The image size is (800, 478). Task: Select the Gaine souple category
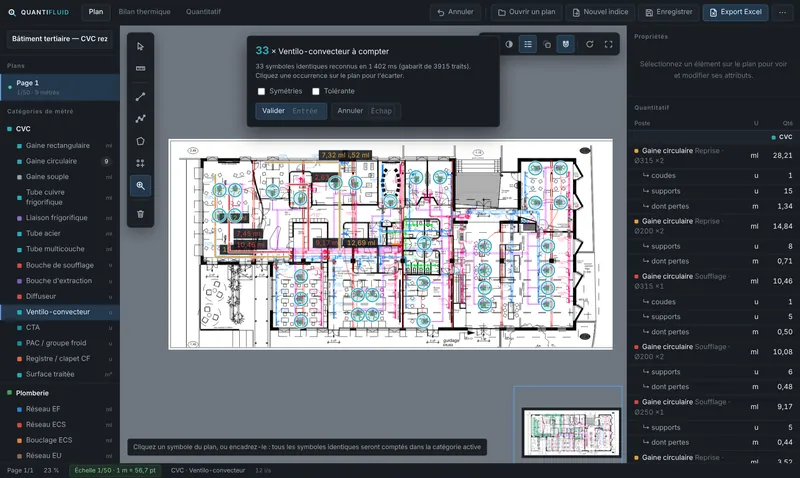[x=60, y=177]
